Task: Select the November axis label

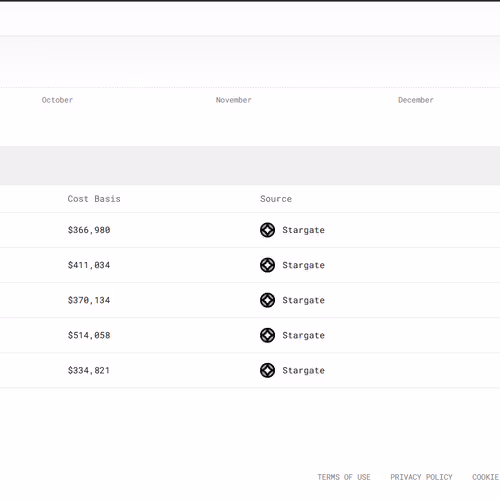Action: (233, 100)
